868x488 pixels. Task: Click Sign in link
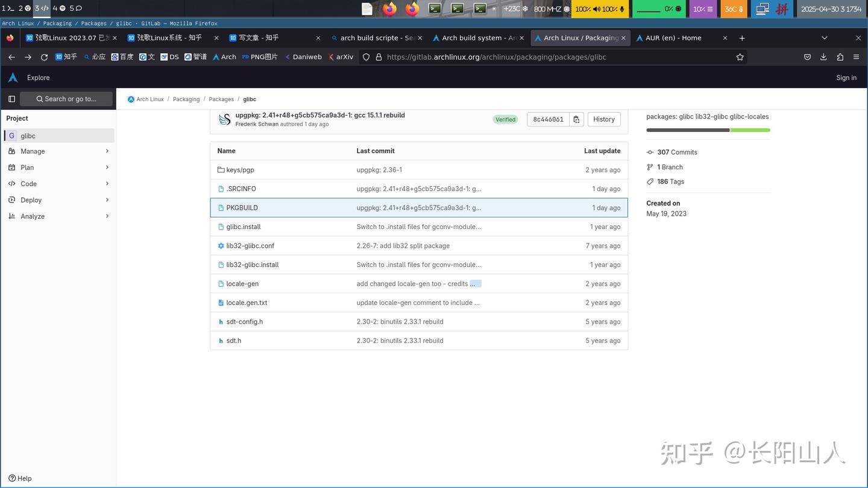(x=846, y=78)
